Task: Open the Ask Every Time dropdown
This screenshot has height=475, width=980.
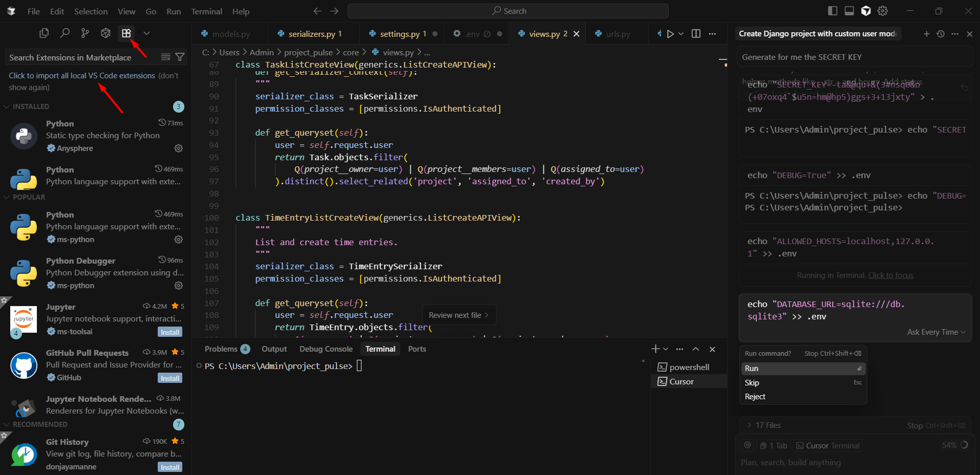Action: (x=936, y=332)
